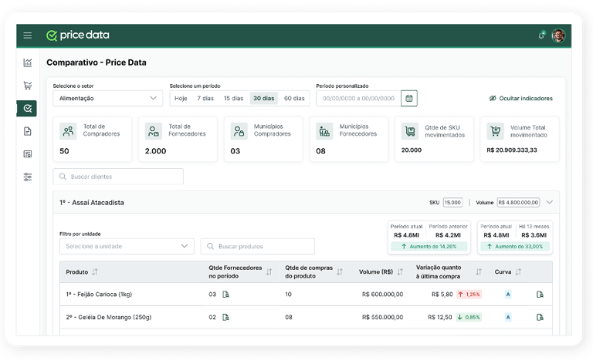Screen dimensions: 593x364
Task: Open the charts sidebar icon
Action: [x=28, y=62]
